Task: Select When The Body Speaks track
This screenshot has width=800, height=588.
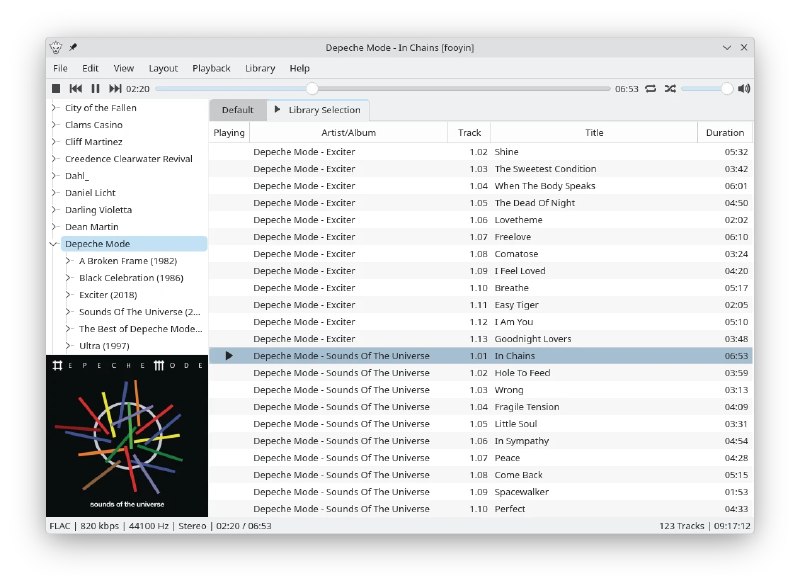Action: [481, 186]
